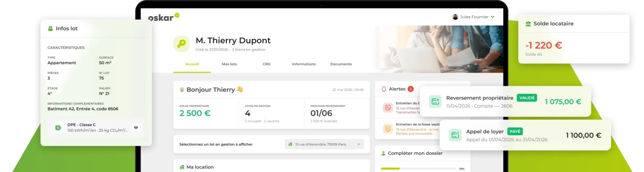The image size is (644, 172).
Task: Click the green key icon beside M. Thierry Dupont
Action: [182, 44]
